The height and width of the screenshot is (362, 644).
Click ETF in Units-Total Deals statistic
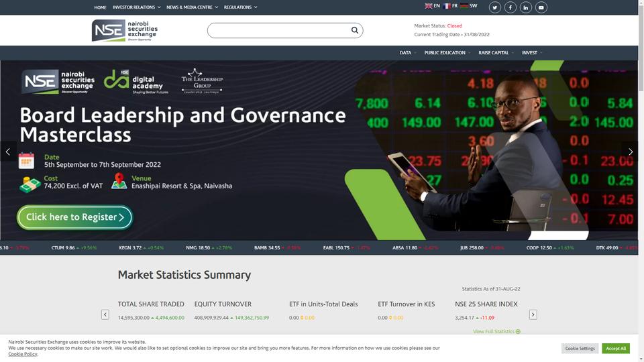tap(323, 310)
